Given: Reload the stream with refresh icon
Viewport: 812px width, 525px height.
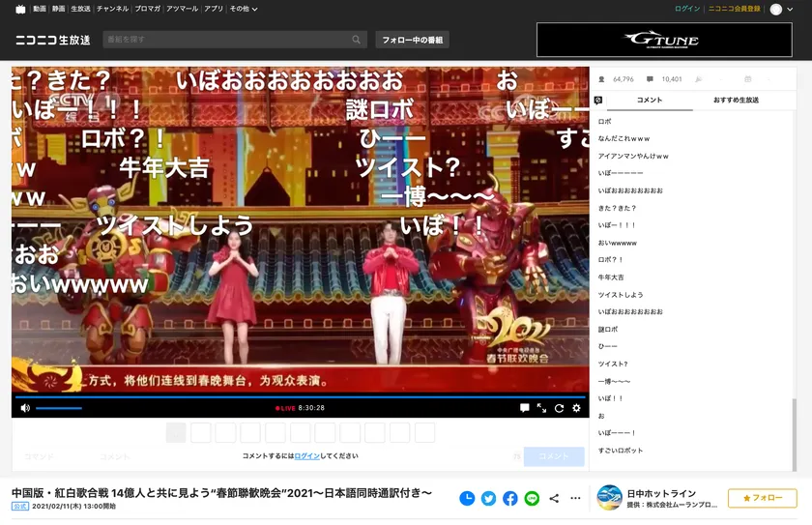Looking at the screenshot, I should pyautogui.click(x=559, y=408).
